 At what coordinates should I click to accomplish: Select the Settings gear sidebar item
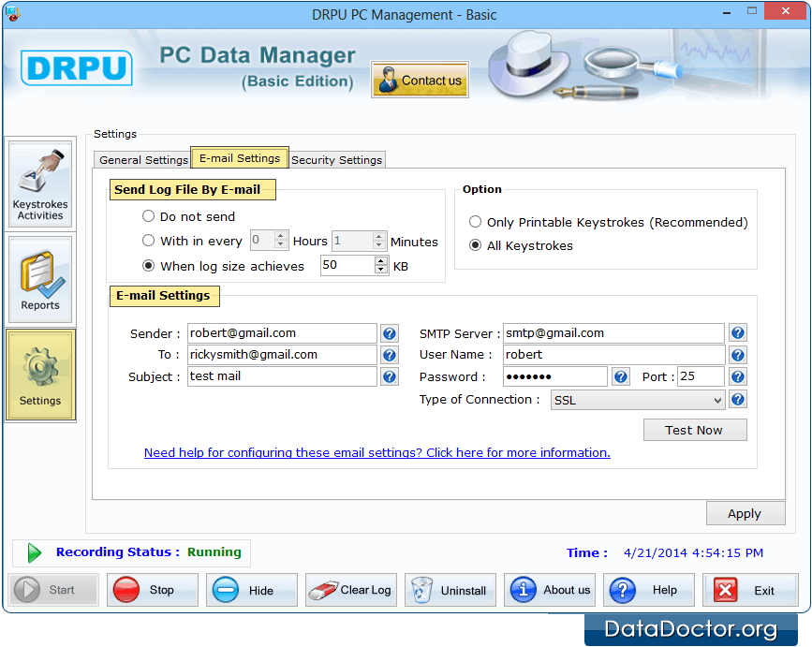(40, 375)
